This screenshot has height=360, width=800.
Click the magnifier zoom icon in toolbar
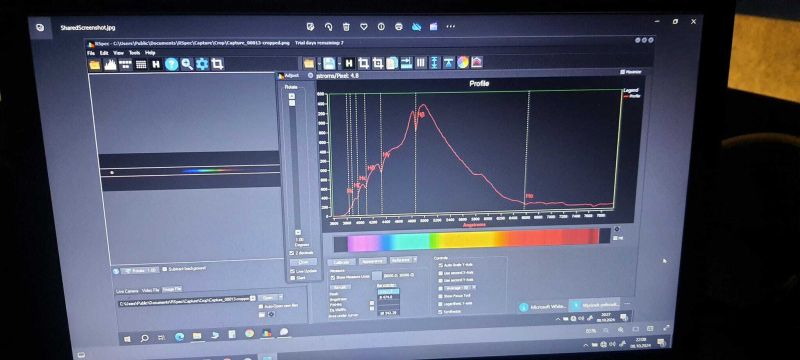[187, 64]
